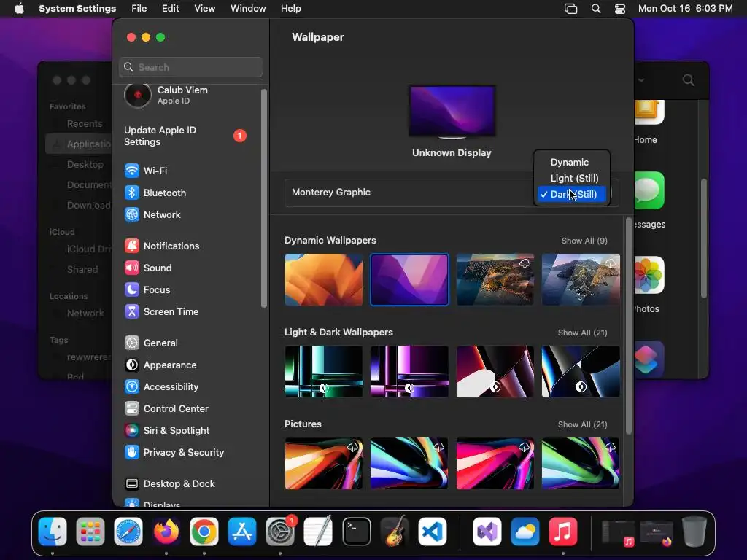Launch Google Chrome from the Dock
Screen dimensions: 747x560
point(204,531)
